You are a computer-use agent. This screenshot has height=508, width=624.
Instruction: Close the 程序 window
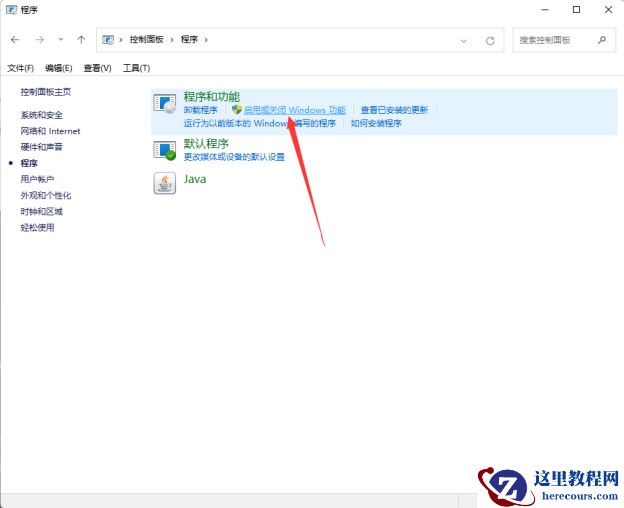tap(608, 10)
